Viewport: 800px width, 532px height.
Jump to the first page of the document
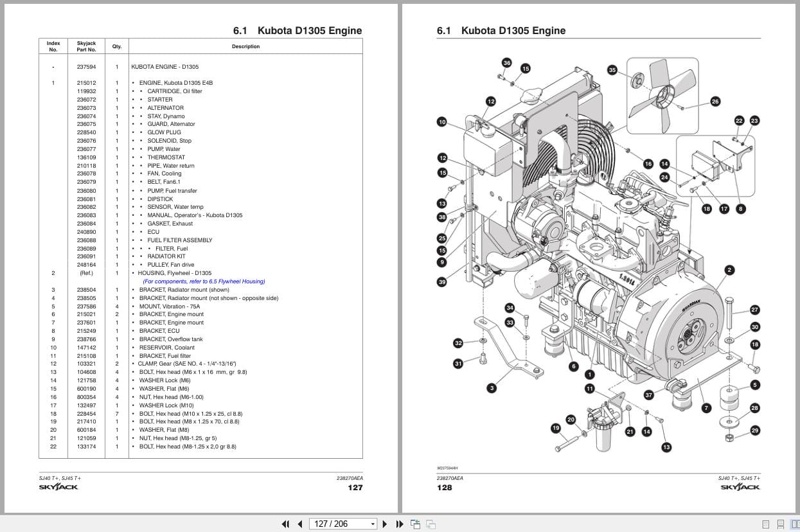click(286, 524)
